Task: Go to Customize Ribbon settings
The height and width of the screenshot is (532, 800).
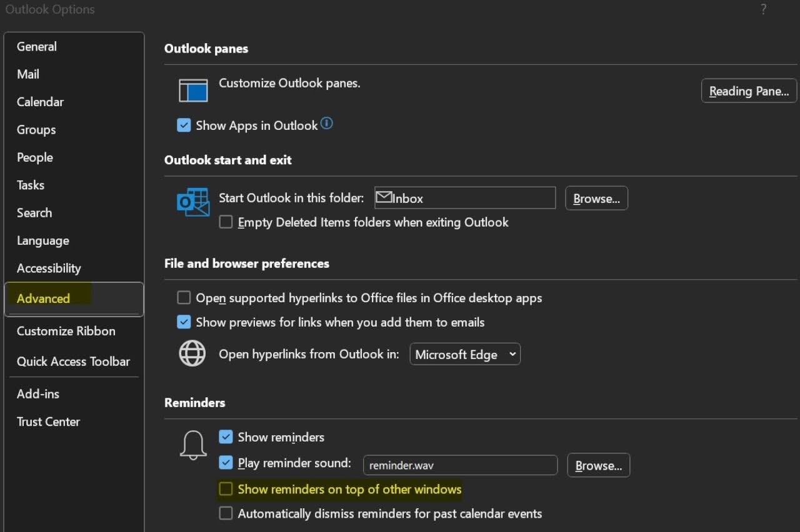Action: (x=66, y=331)
